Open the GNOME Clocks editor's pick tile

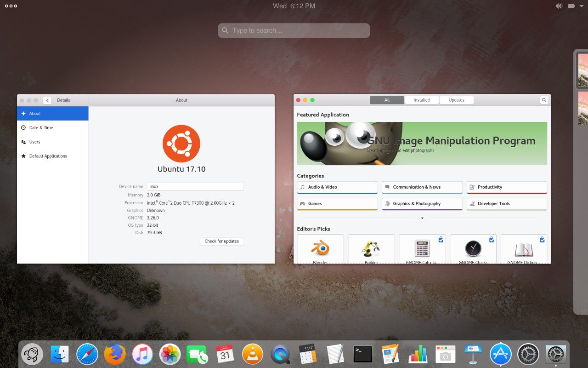point(473,249)
